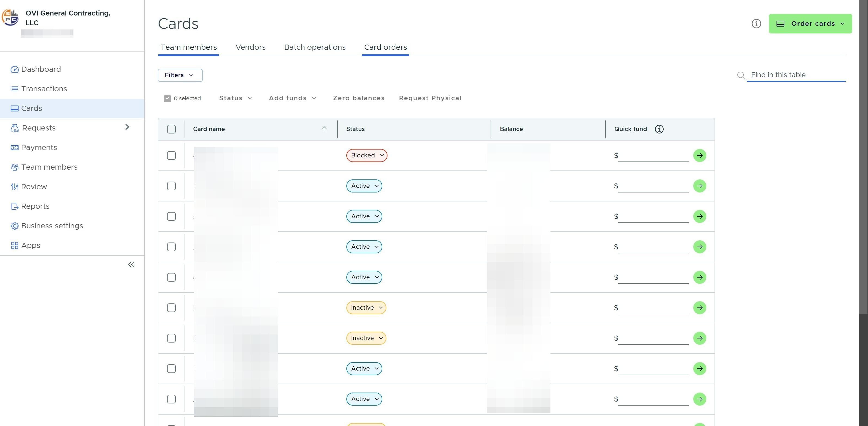
Task: Expand the Requests submenu chevron
Action: (x=127, y=127)
